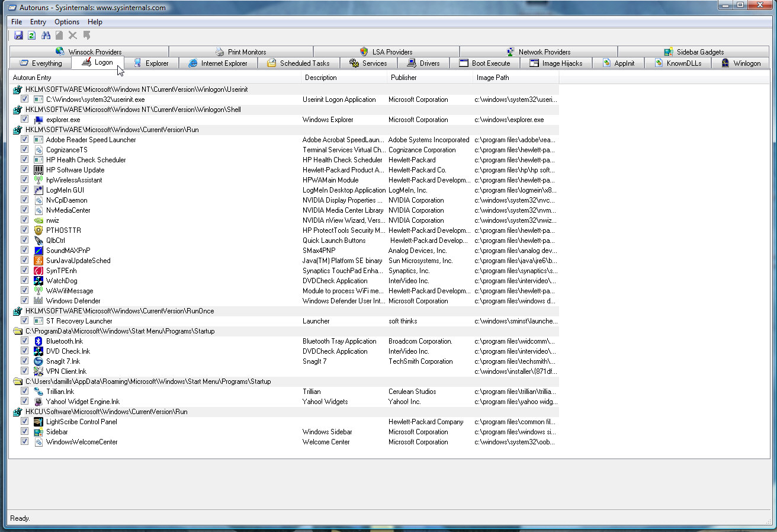Select the HKLM CurrentVersion\RunOnce key row
This screenshot has width=777, height=532.
284,311
